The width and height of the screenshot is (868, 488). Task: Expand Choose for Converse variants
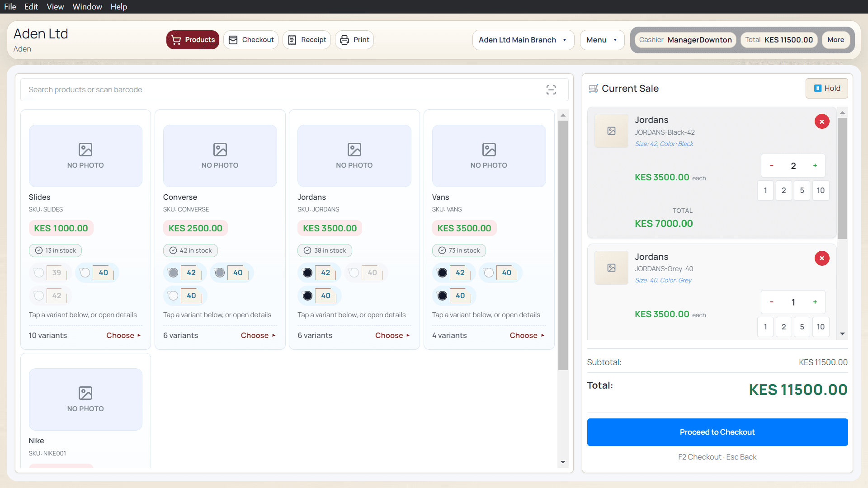click(x=258, y=335)
